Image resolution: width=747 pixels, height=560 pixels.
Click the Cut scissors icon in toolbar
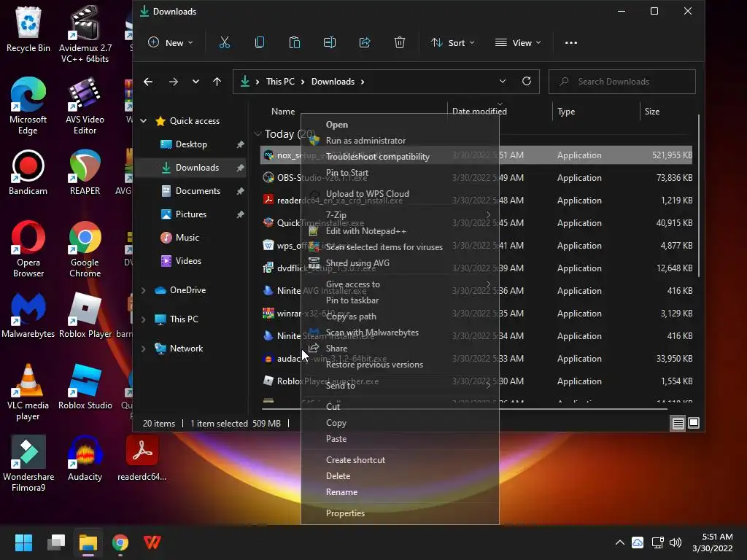click(225, 43)
